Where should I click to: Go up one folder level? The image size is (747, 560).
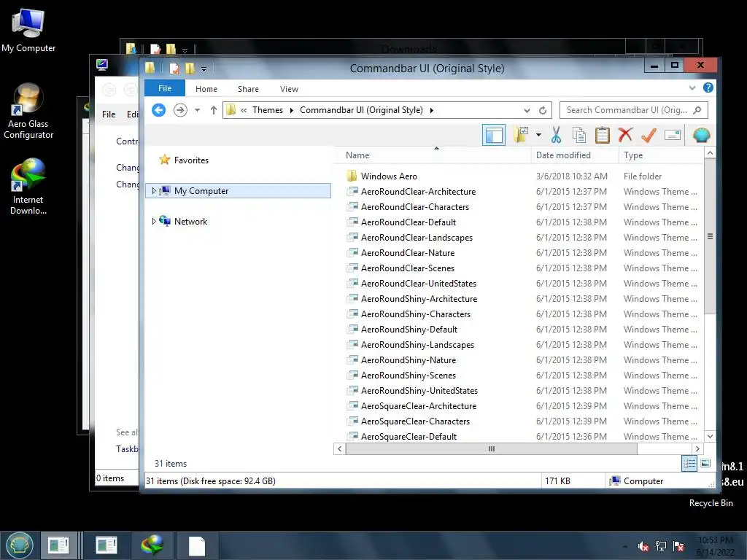(214, 110)
